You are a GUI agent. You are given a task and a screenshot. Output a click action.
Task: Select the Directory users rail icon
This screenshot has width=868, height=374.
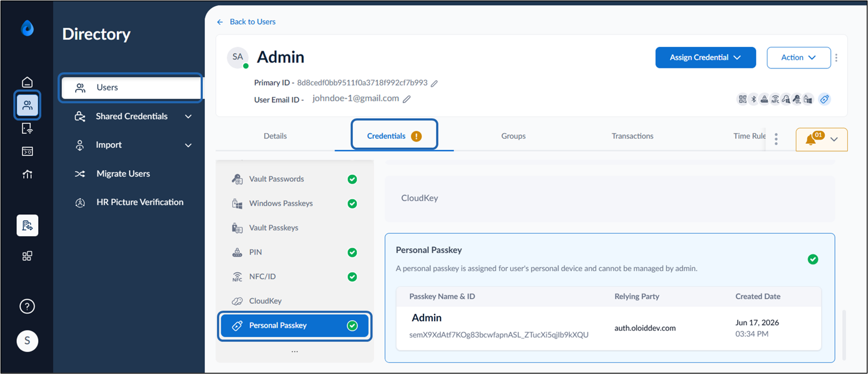27,105
